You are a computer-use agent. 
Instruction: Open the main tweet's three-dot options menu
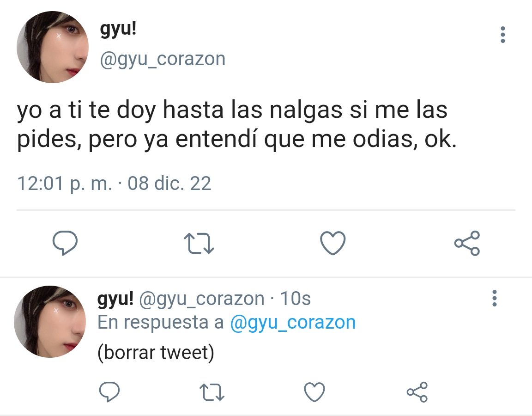(x=503, y=35)
